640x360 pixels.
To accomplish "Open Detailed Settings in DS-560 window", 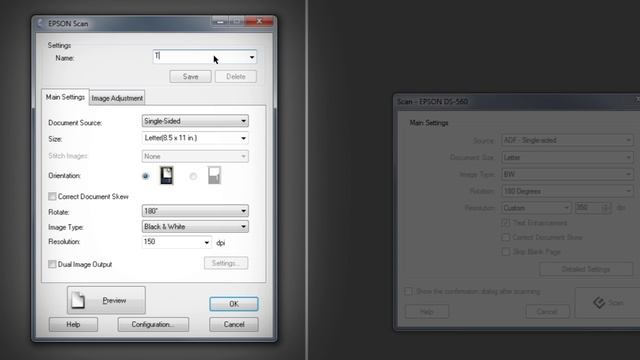I will click(586, 269).
